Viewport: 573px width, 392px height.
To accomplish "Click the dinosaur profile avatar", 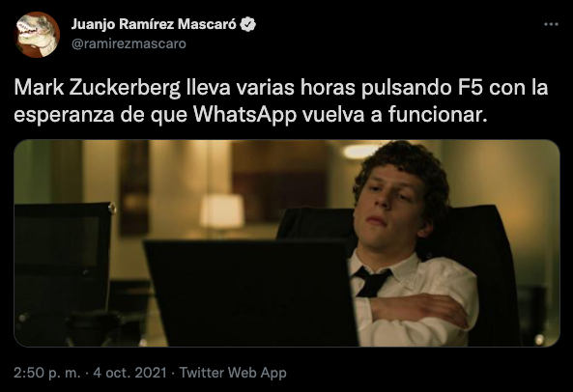I will (37, 35).
